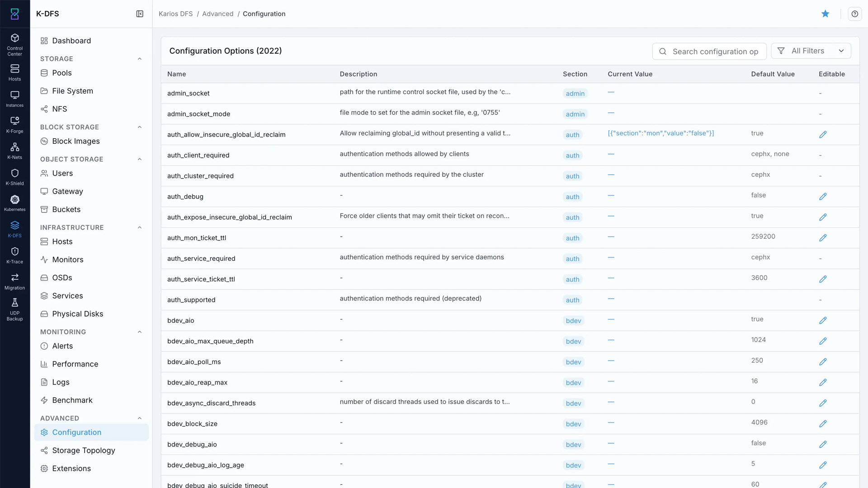
Task: Open Extensions in the sidebar
Action: 91,468
